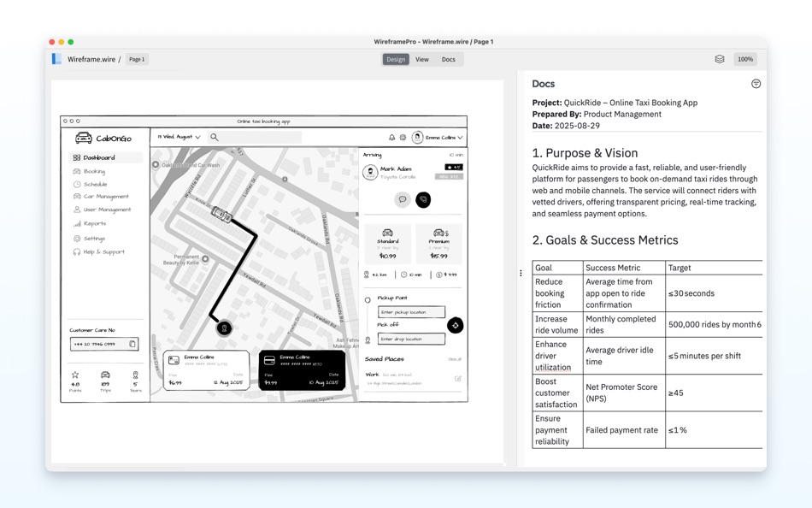The height and width of the screenshot is (508, 812).
Task: Copy the Customer Care number using the copy icon
Action: tap(132, 344)
